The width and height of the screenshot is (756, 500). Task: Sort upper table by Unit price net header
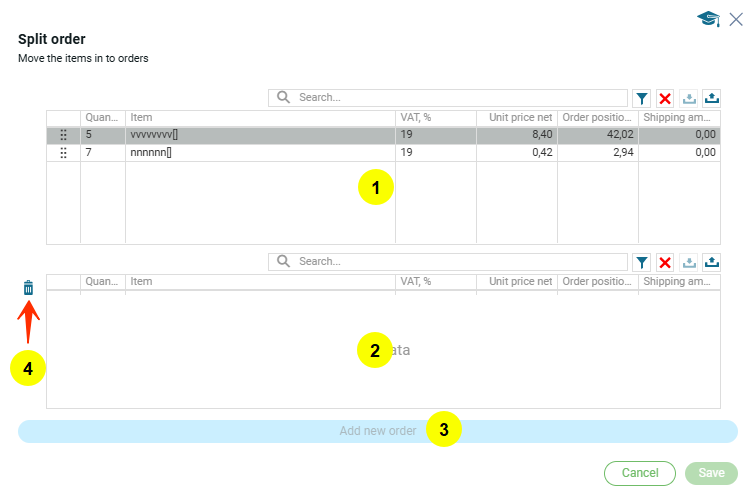[516, 118]
